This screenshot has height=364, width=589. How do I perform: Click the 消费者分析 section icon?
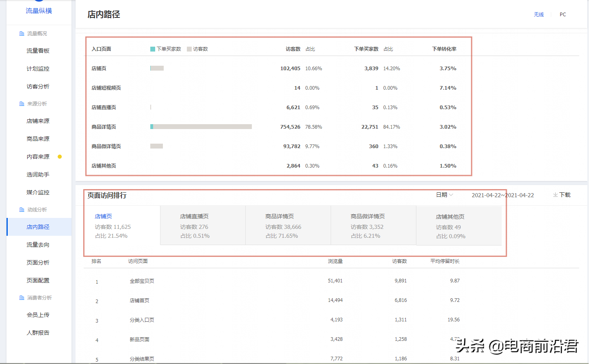(22, 298)
